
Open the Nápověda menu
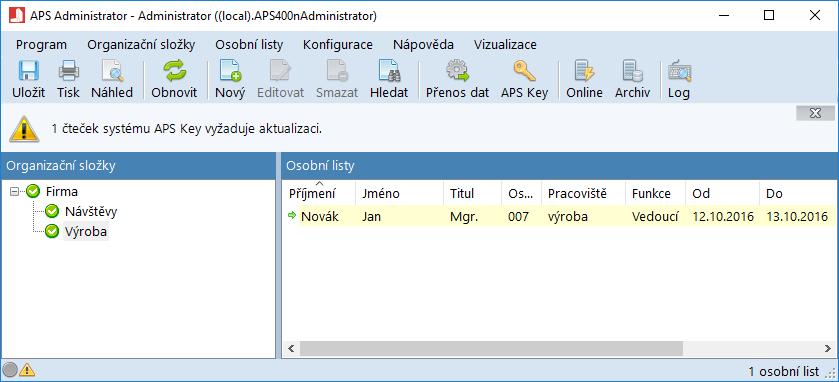[423, 45]
